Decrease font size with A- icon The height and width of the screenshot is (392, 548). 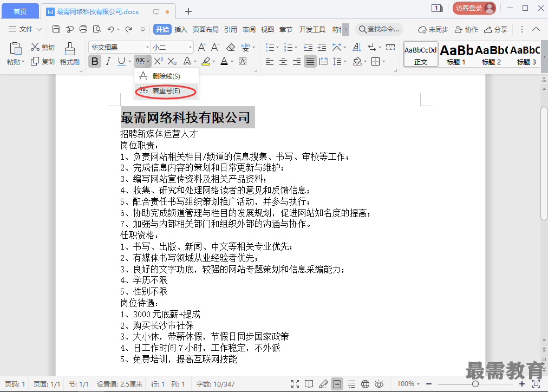tap(216, 47)
